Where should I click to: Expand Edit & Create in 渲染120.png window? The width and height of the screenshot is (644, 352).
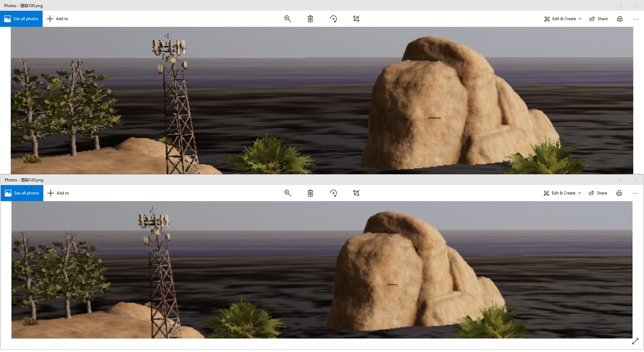[x=562, y=193]
